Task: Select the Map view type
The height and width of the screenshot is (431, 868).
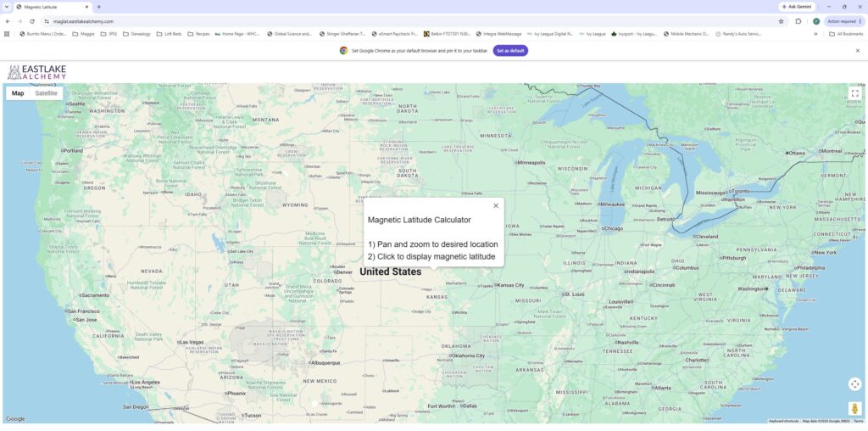Action: 18,93
